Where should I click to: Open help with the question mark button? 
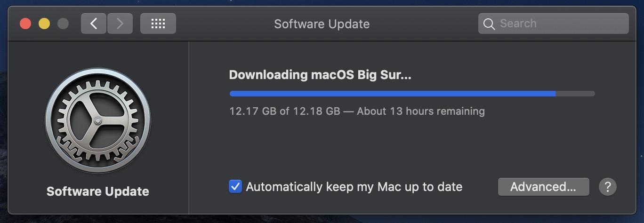pos(607,187)
